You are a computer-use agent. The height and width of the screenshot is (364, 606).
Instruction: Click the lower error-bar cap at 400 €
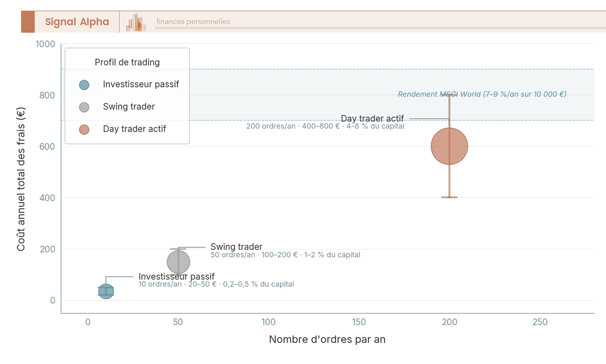click(449, 197)
